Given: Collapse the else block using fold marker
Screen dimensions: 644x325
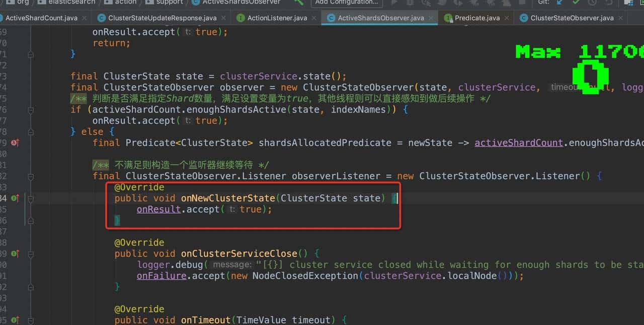Looking at the screenshot, I should (x=31, y=132).
